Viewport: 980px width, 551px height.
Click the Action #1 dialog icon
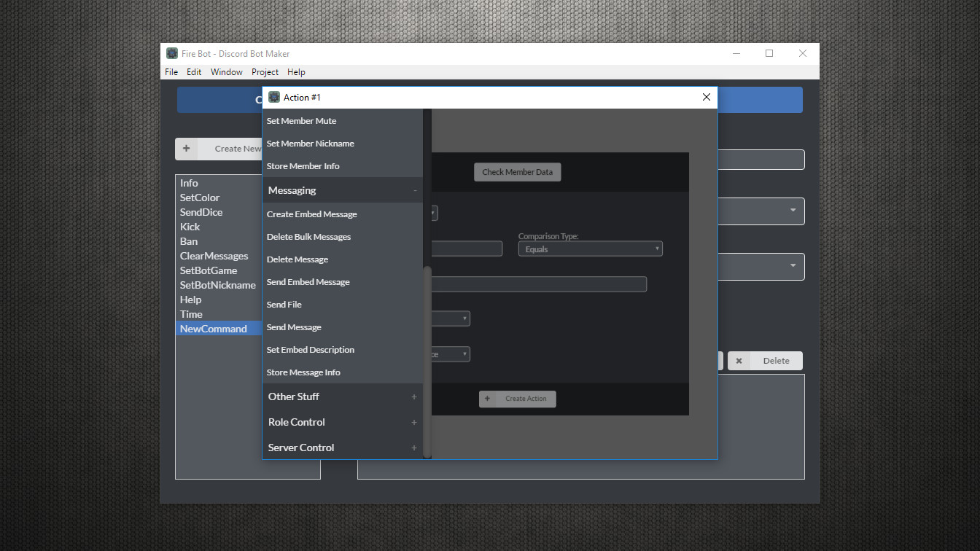[x=274, y=97]
